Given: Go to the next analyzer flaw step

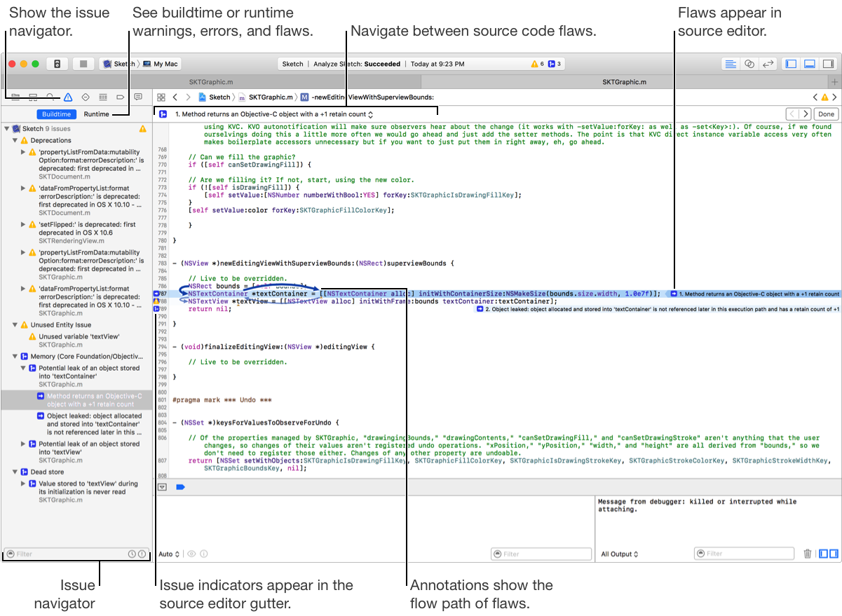Looking at the screenshot, I should (x=806, y=114).
